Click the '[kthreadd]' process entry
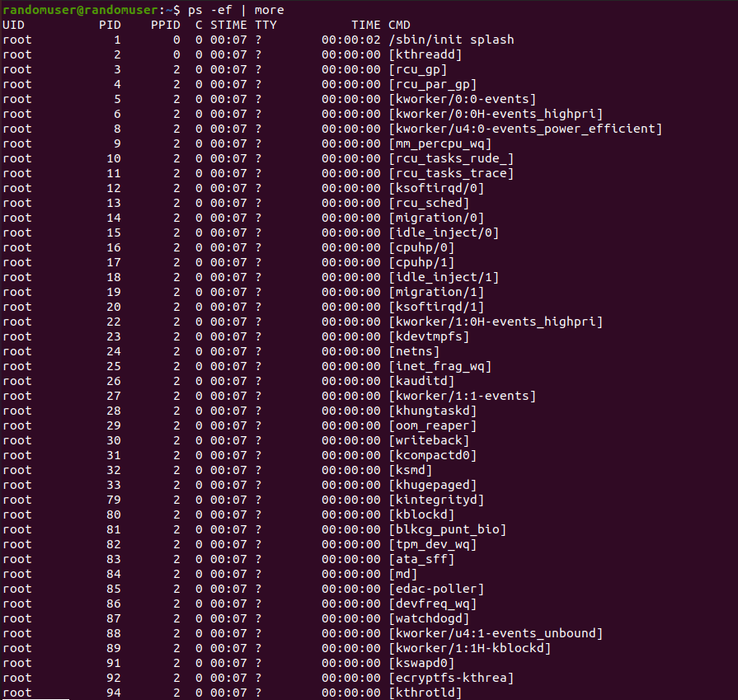This screenshot has width=738, height=700. coord(425,54)
